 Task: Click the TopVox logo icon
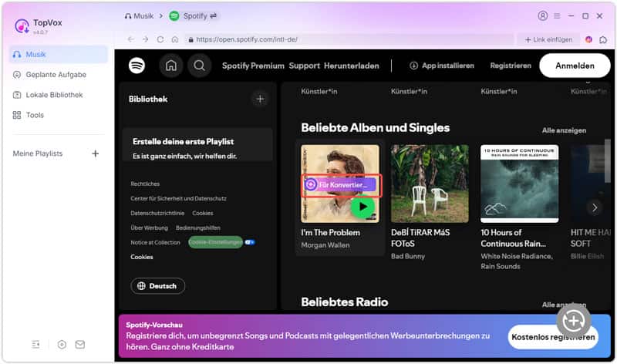22,26
